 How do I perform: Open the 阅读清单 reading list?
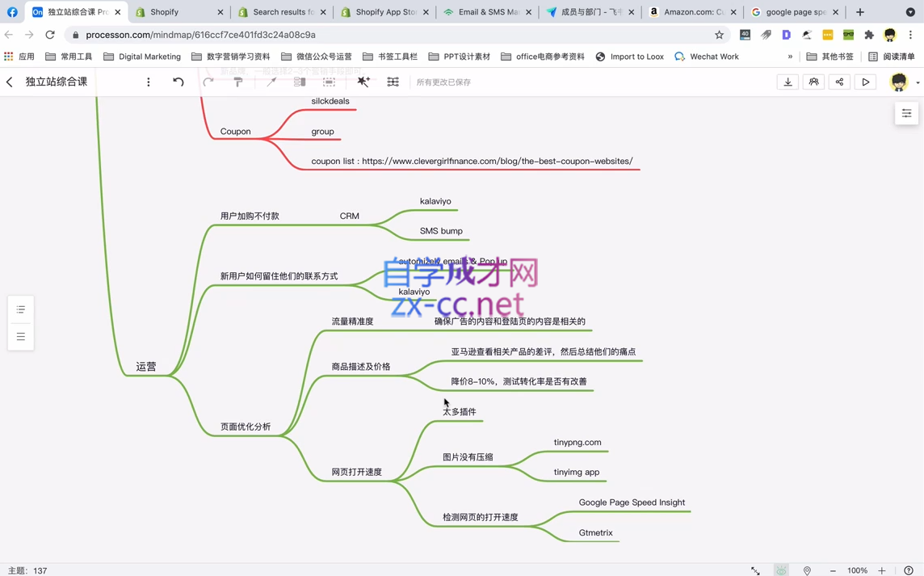(x=892, y=57)
